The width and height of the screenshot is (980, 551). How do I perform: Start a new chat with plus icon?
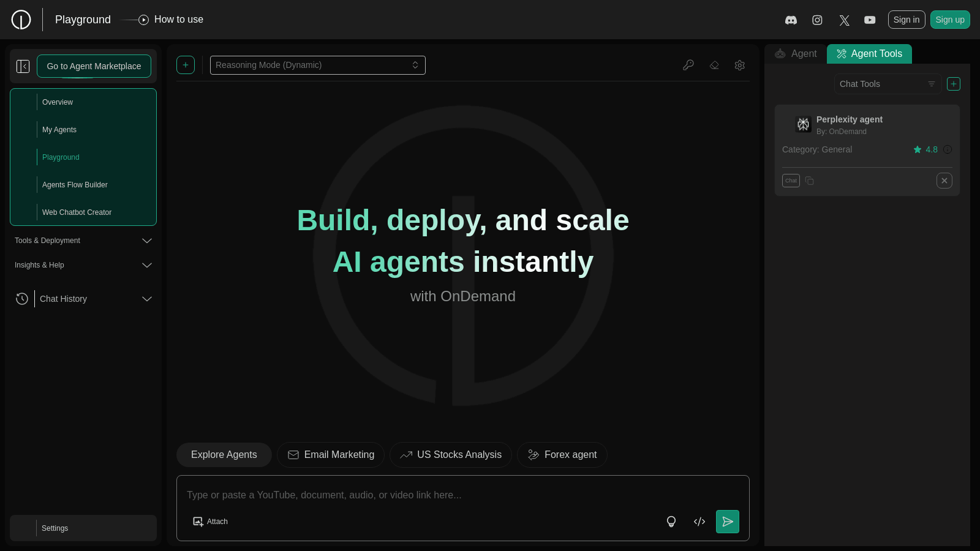pos(186,65)
